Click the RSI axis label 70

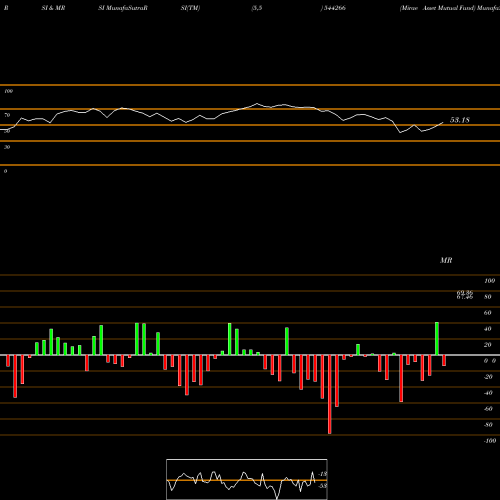(7, 115)
